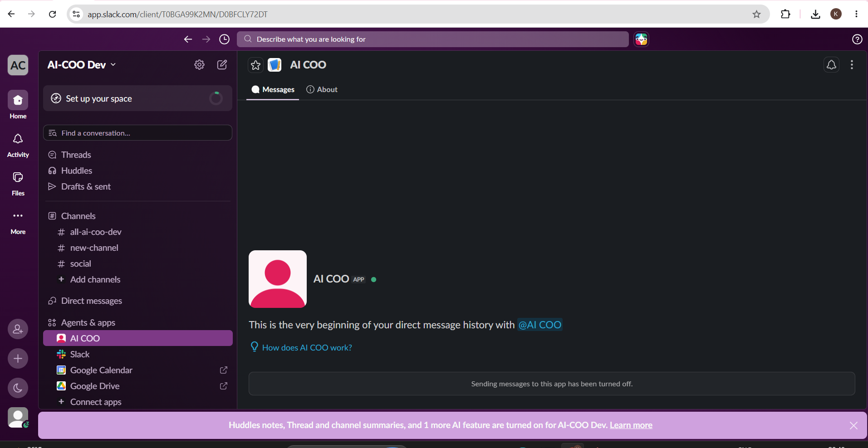Open the social channel
Viewport: 868px width, 448px height.
point(137,263)
